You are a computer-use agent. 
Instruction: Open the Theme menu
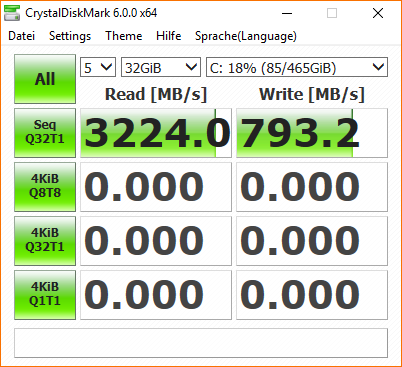click(124, 36)
